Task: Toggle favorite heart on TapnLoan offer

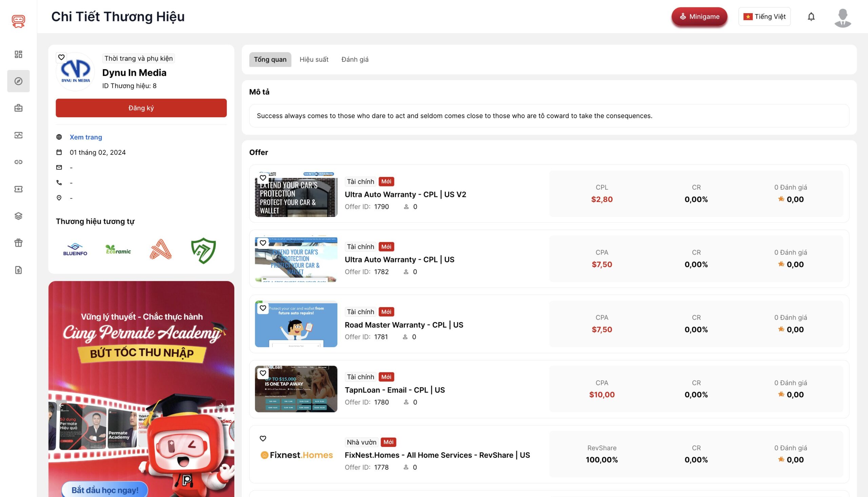Action: [x=263, y=374]
